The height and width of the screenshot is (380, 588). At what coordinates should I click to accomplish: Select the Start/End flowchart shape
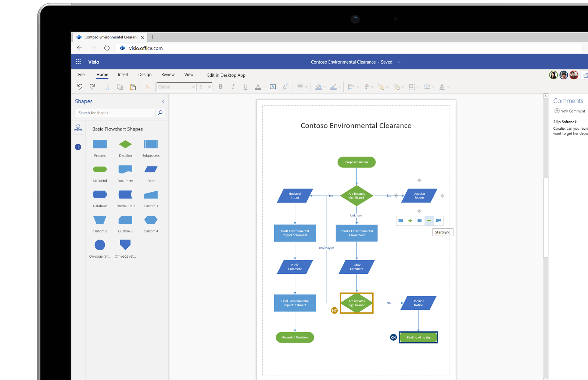(x=100, y=170)
